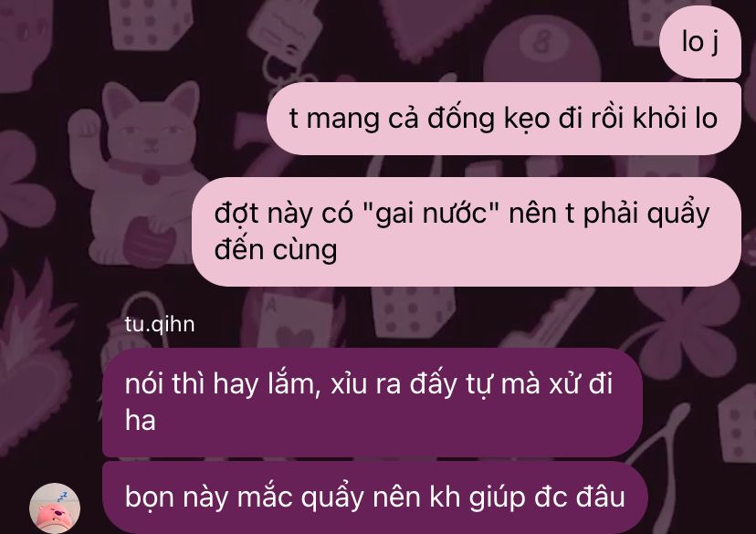Tap the "lo j" message bubble
The height and width of the screenshot is (534, 756).
[699, 42]
